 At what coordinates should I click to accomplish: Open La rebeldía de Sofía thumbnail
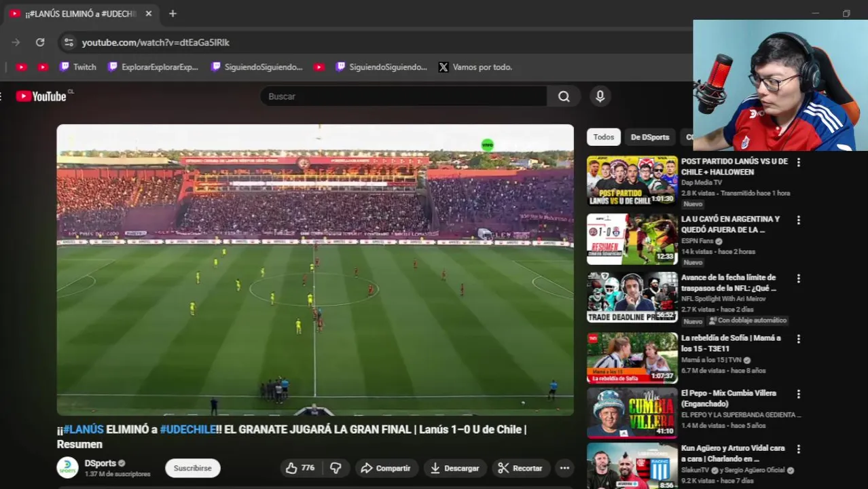[x=632, y=357]
